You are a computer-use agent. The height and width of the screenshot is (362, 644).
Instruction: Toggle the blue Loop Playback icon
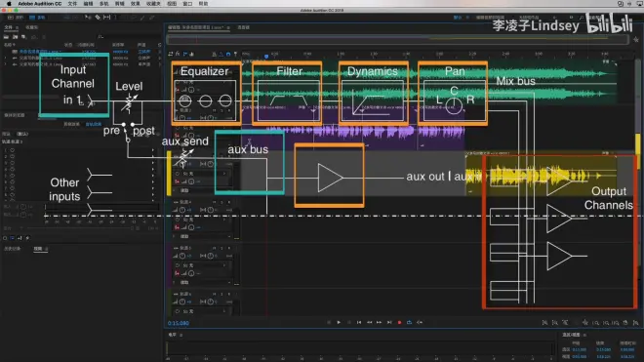coord(409,323)
